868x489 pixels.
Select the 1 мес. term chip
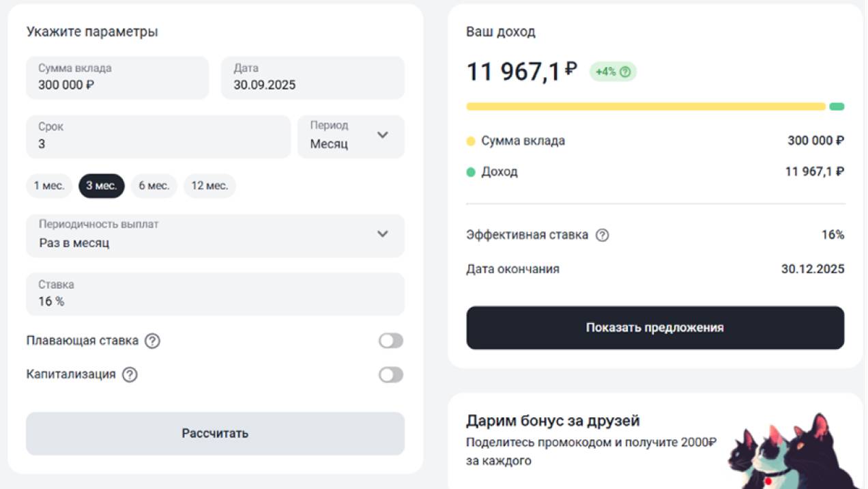tap(49, 186)
